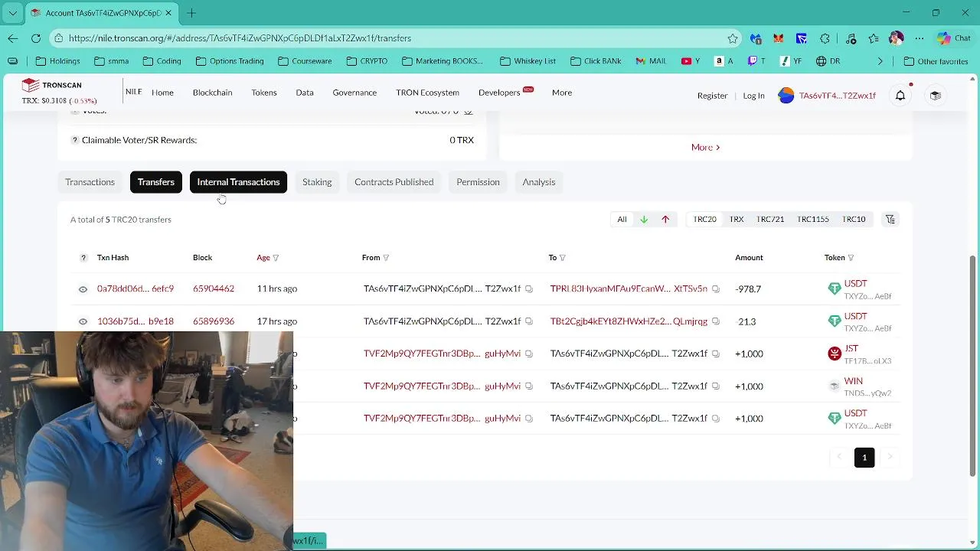Viewport: 980px width, 551px height.
Task: Open advanced filter icon beside TRC10
Action: [890, 220]
